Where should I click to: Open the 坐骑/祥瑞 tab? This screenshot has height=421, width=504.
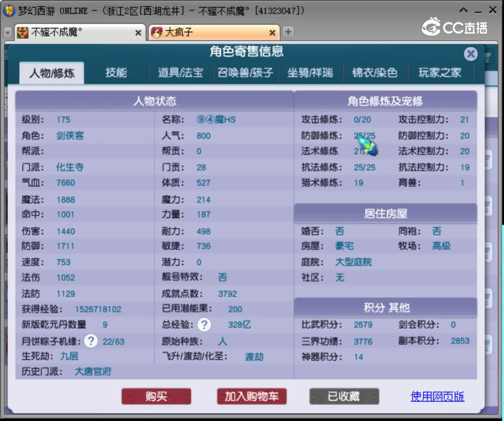click(310, 73)
